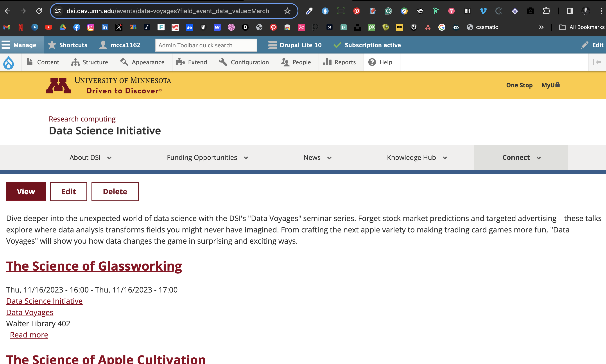Expand the About DSI dropdown
The image size is (606, 364).
click(90, 157)
